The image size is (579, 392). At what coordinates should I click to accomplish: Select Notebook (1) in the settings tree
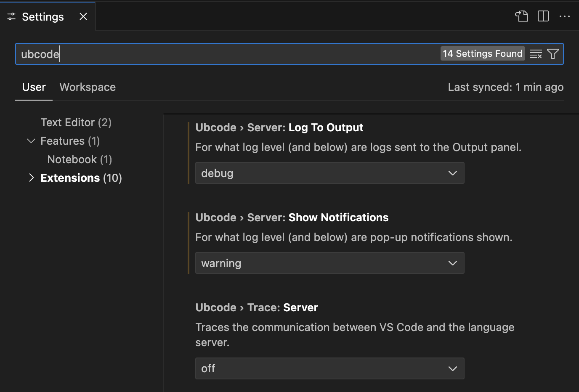pos(80,159)
